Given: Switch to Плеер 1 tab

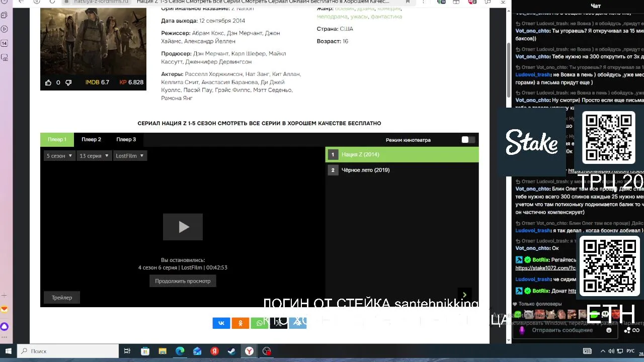Looking at the screenshot, I should click(57, 140).
